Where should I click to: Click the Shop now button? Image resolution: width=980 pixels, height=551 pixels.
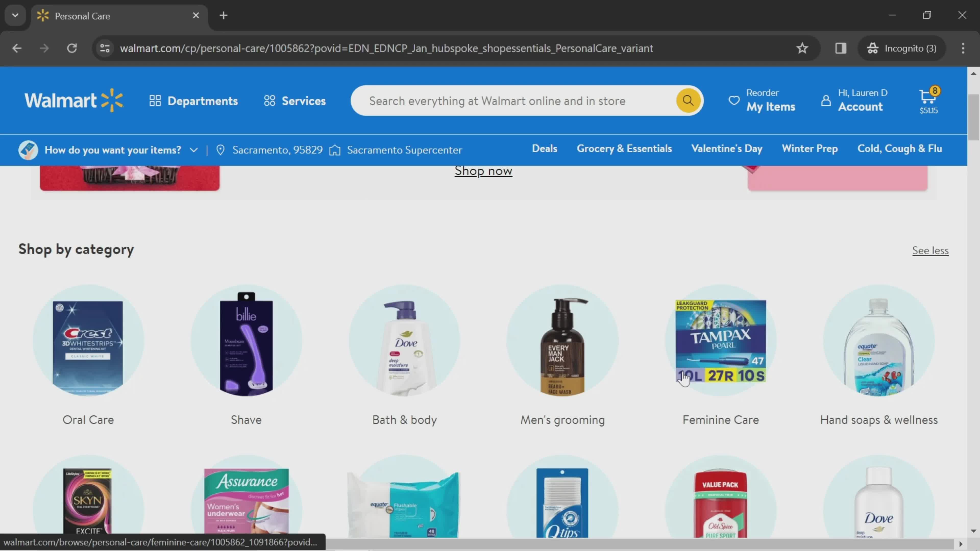point(483,170)
